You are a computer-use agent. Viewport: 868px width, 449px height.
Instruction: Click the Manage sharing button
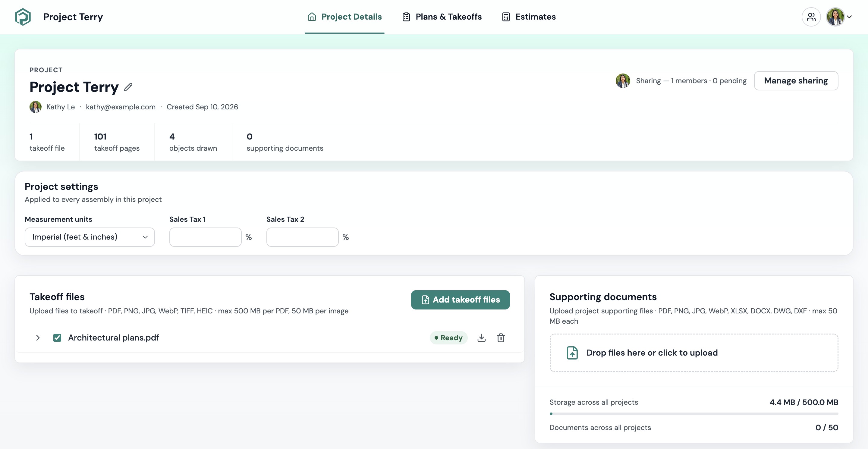[796, 81]
